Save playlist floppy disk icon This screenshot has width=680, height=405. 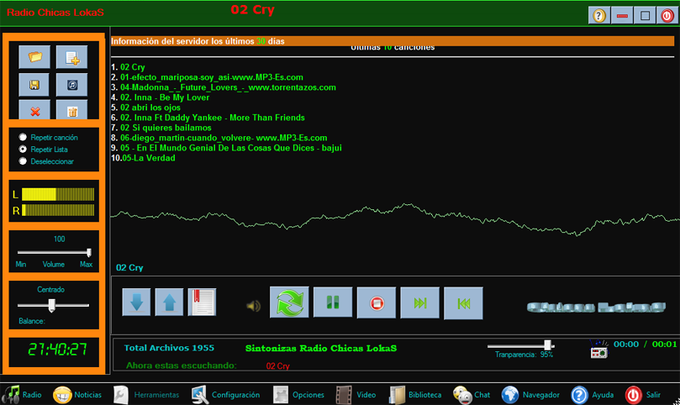[34, 85]
